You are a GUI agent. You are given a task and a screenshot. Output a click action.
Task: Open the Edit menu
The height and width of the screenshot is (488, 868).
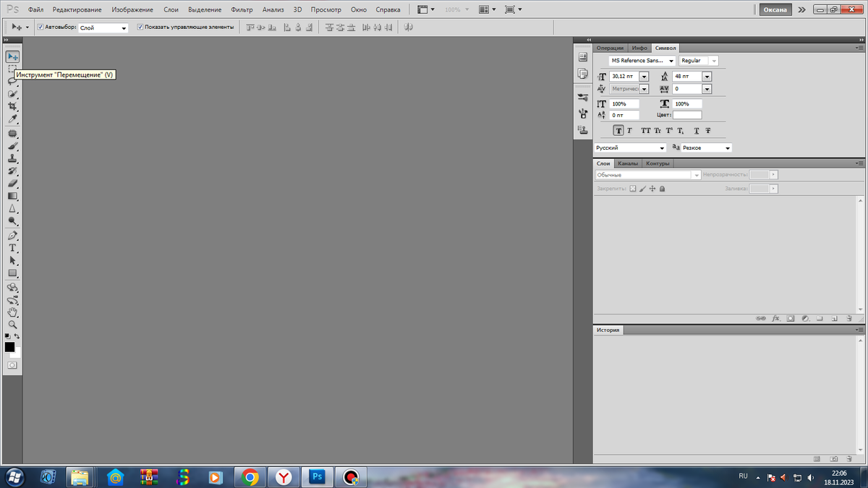pyautogui.click(x=77, y=10)
